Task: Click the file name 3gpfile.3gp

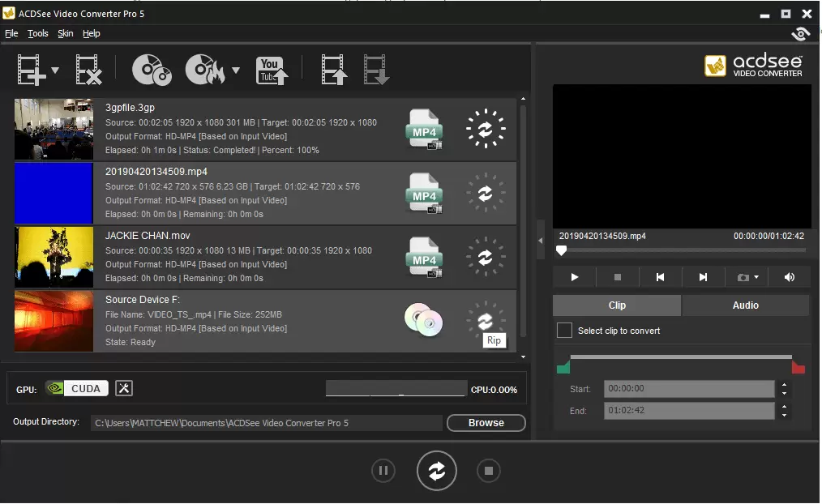Action: 130,108
